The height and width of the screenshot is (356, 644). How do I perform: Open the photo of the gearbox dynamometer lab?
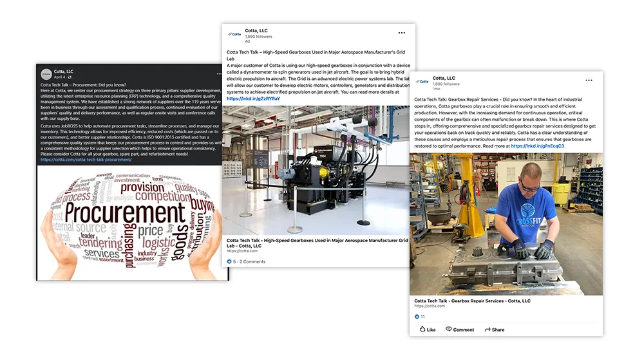pos(316,171)
